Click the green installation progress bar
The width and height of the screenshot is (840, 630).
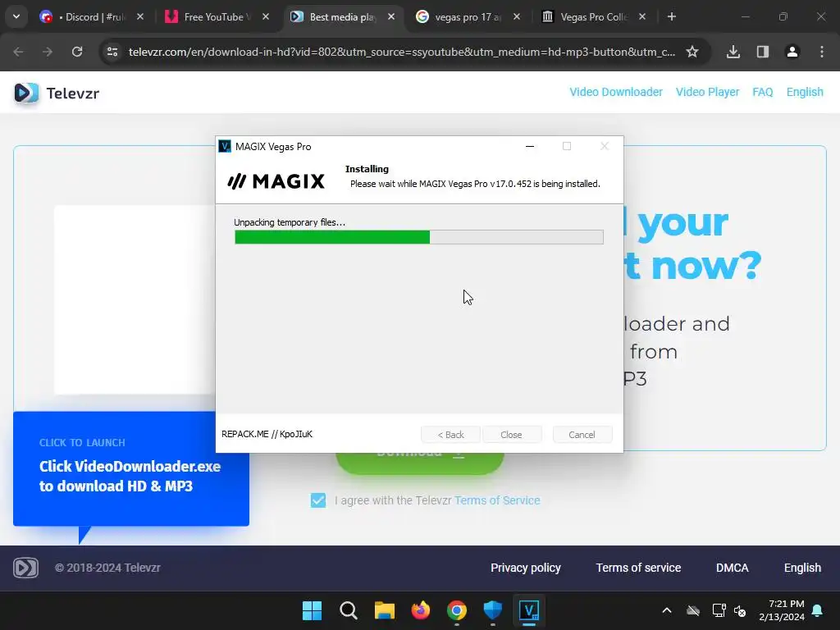click(419, 237)
